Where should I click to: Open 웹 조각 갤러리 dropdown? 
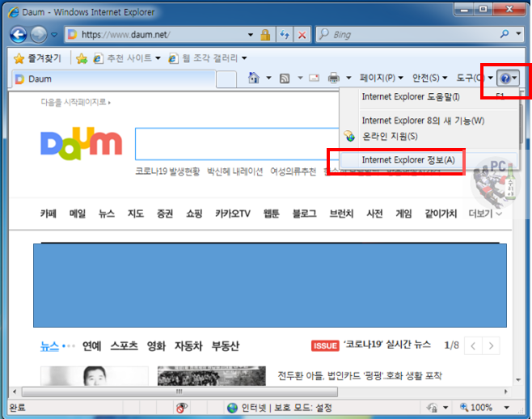[x=208, y=58]
